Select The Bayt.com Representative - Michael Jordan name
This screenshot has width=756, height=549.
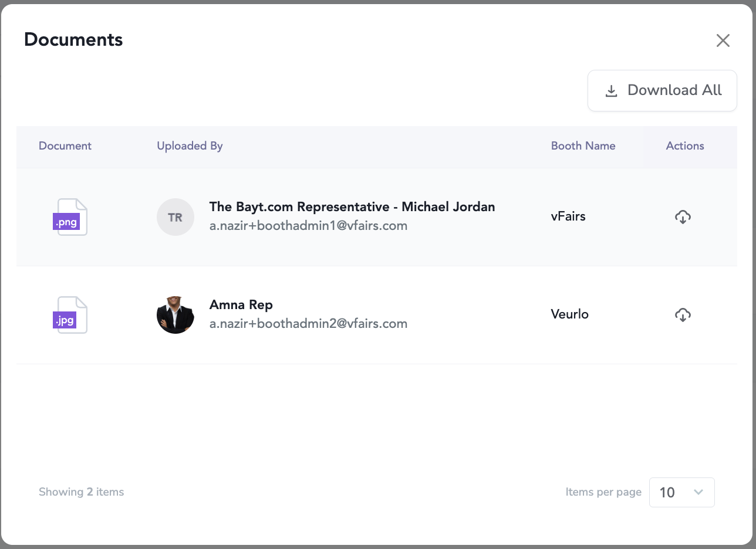pyautogui.click(x=352, y=207)
